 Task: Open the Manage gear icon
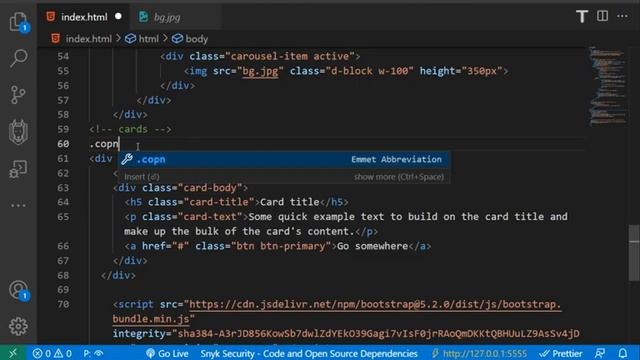click(18, 326)
